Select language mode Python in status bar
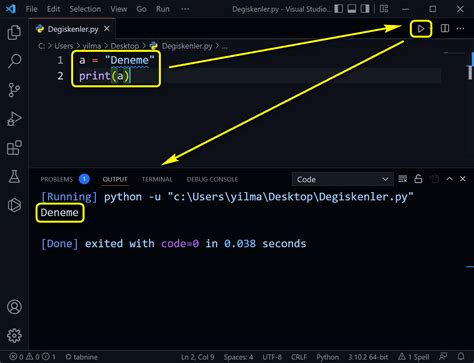The width and height of the screenshot is (474, 363). coord(327,357)
